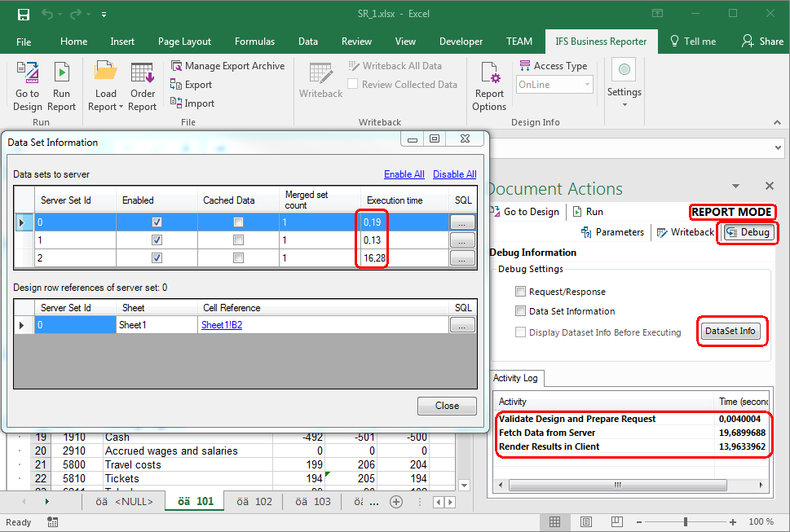
Task: Click Run in Document Actions pane
Action: tap(588, 212)
